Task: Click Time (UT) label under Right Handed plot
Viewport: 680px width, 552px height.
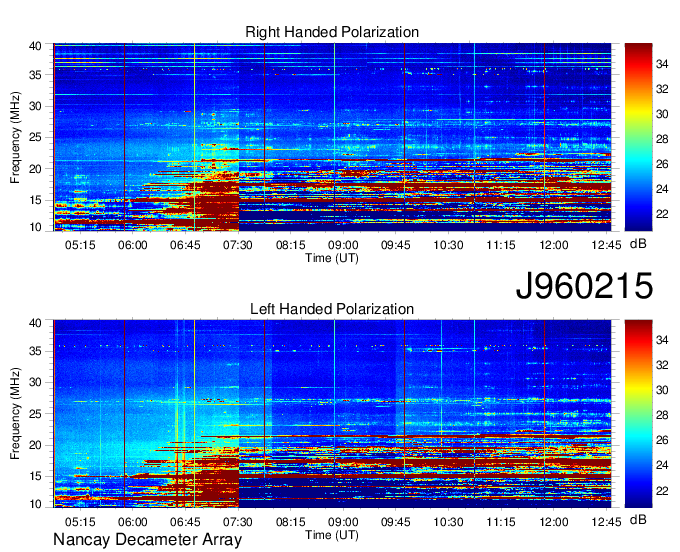Action: pos(332,258)
